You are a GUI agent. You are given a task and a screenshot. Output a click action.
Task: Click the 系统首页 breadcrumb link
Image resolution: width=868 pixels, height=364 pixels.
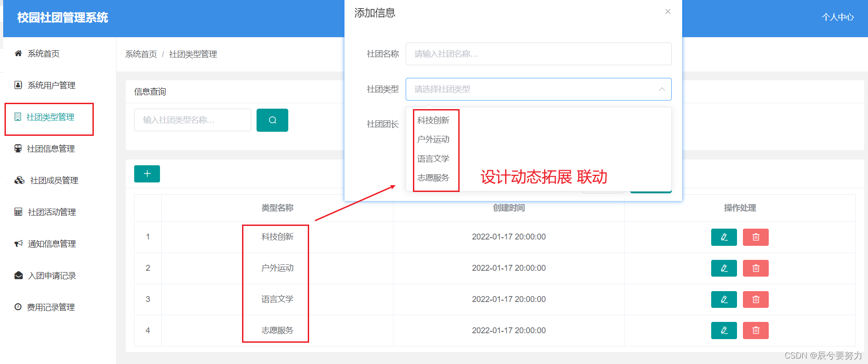pos(141,54)
